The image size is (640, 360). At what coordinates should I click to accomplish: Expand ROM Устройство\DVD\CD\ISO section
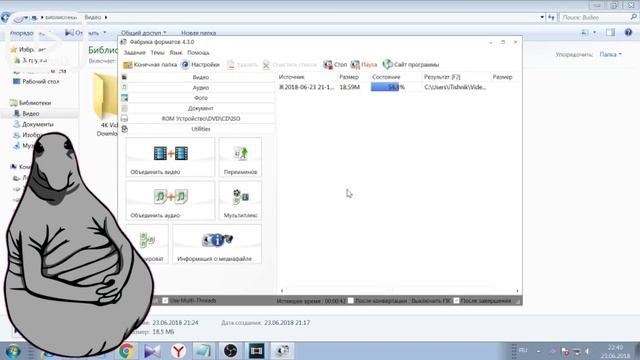click(200, 118)
